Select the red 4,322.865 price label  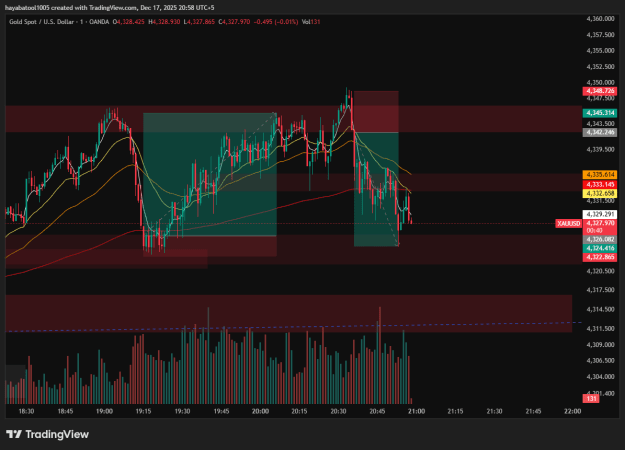point(600,257)
